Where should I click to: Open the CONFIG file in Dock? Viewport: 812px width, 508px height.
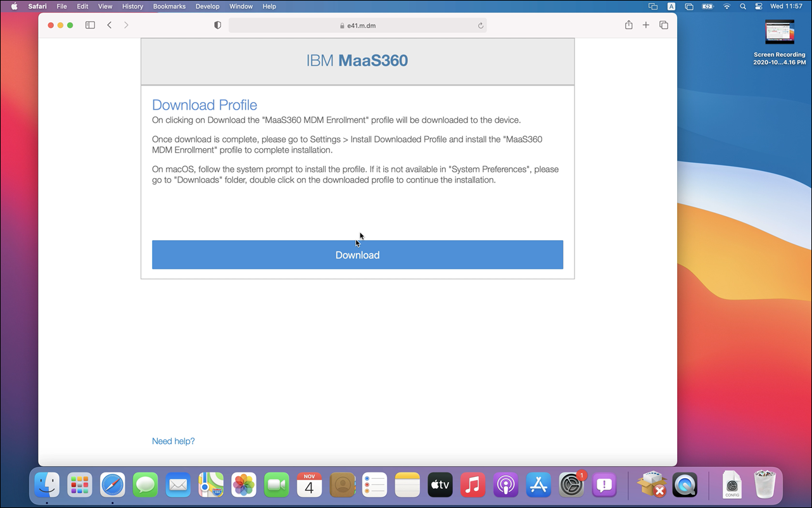tap(732, 485)
